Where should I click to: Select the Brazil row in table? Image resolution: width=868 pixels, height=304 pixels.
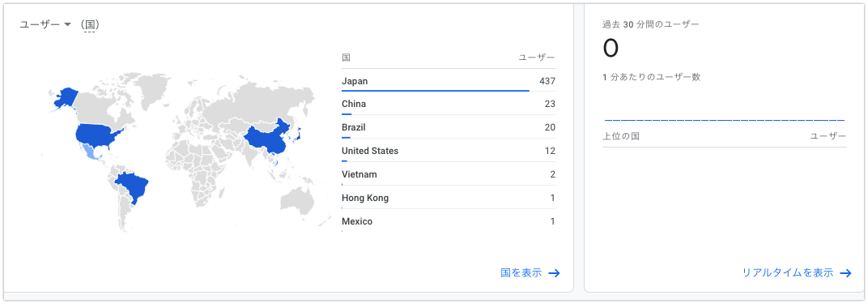pos(449,127)
